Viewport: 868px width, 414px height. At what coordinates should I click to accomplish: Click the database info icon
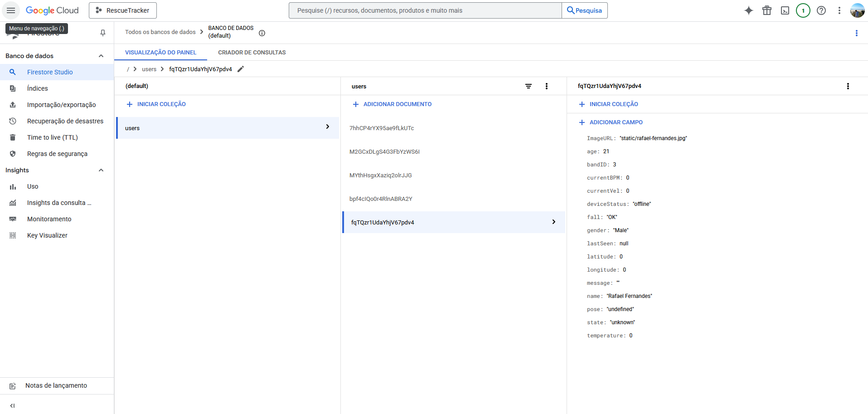[262, 33]
